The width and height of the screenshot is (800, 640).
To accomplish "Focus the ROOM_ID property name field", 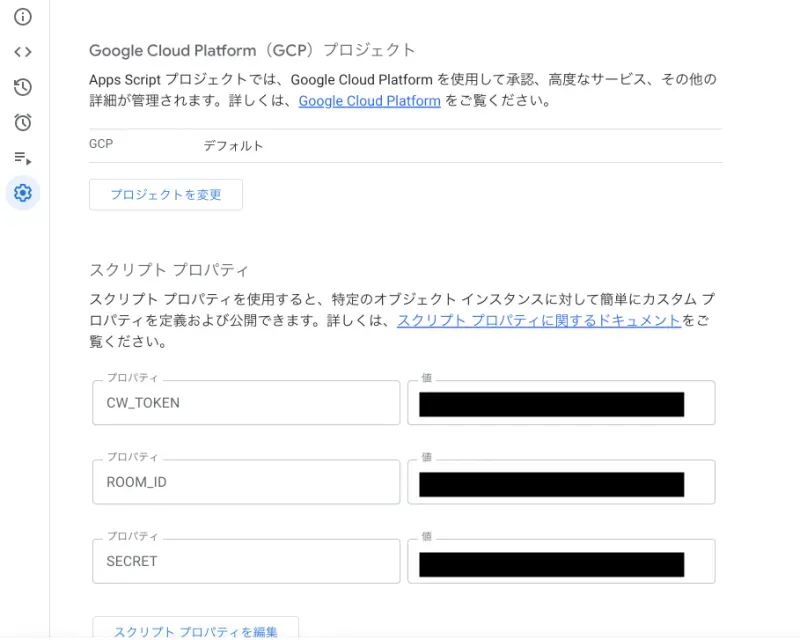I will pyautogui.click(x=245, y=482).
